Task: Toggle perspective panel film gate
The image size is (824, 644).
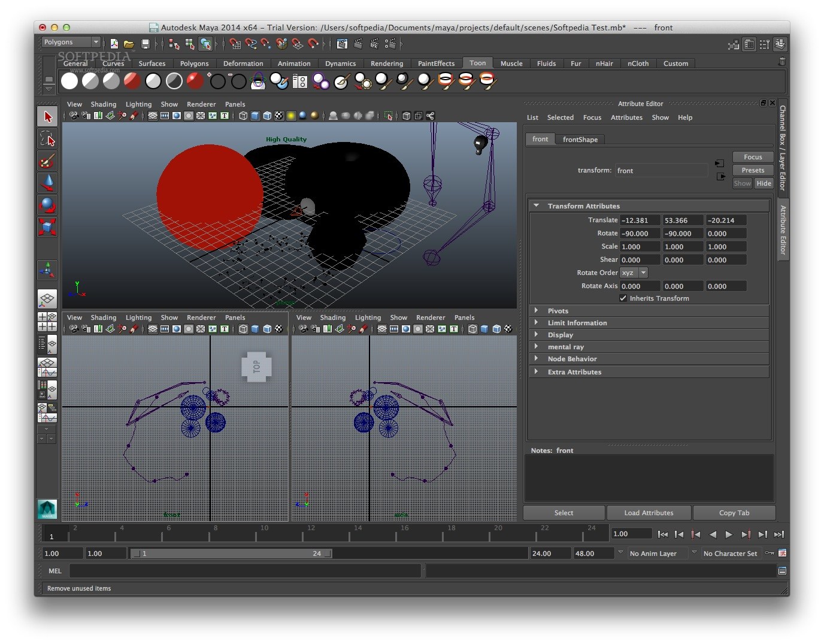Action: (x=165, y=116)
